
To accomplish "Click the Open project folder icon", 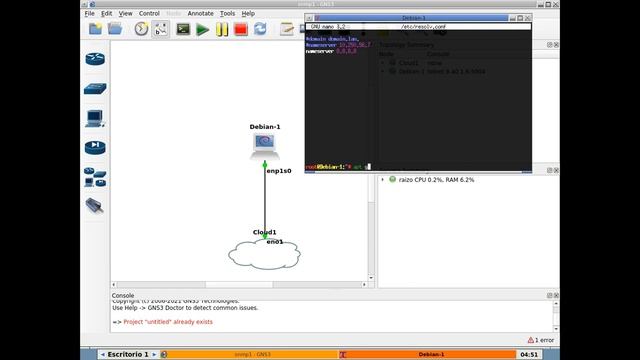I will (115, 29).
